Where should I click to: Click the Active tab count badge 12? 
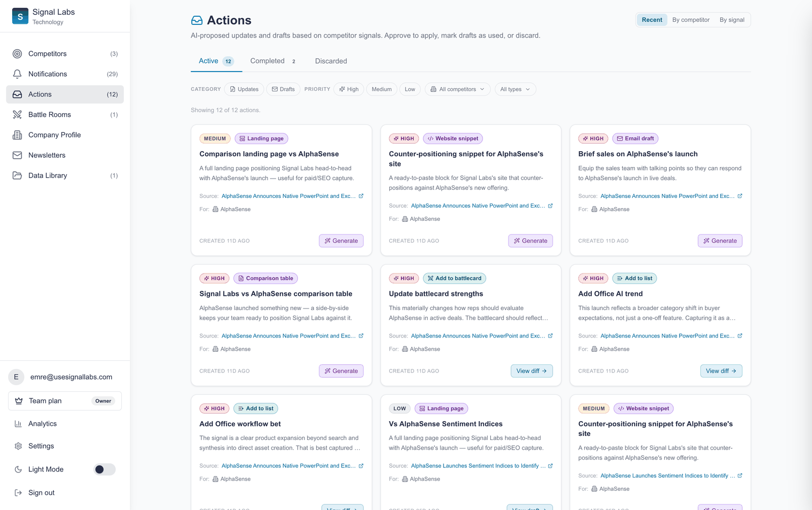228,61
